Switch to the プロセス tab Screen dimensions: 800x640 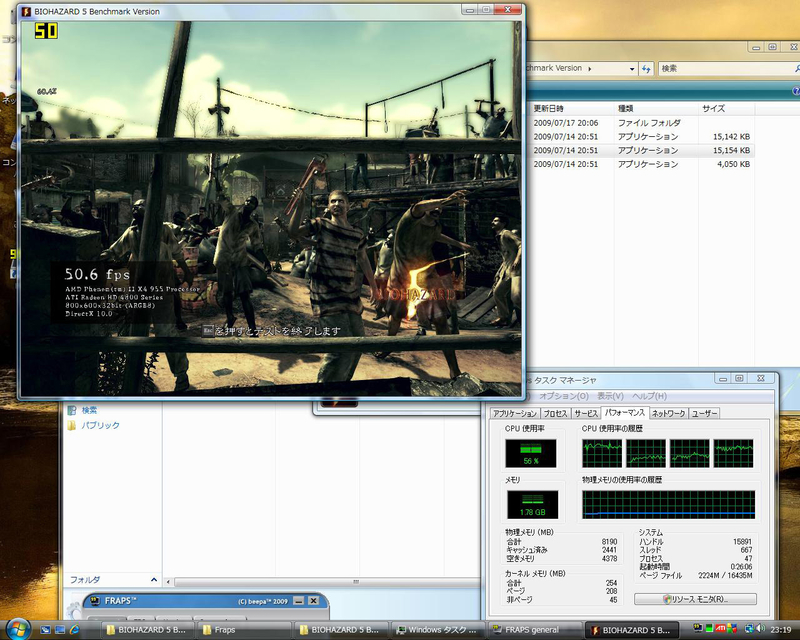pos(555,413)
